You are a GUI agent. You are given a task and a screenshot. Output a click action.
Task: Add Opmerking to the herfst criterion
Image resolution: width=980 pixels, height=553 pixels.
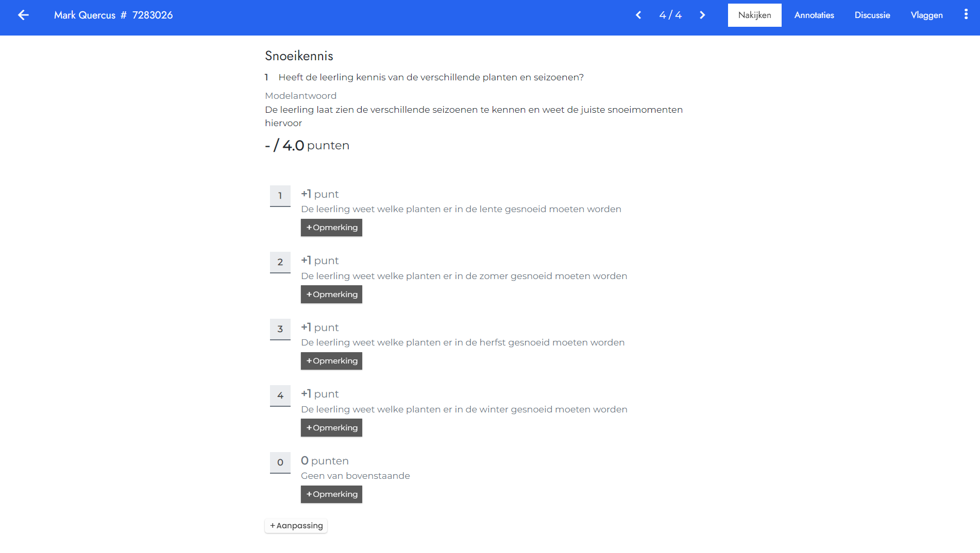tap(331, 361)
